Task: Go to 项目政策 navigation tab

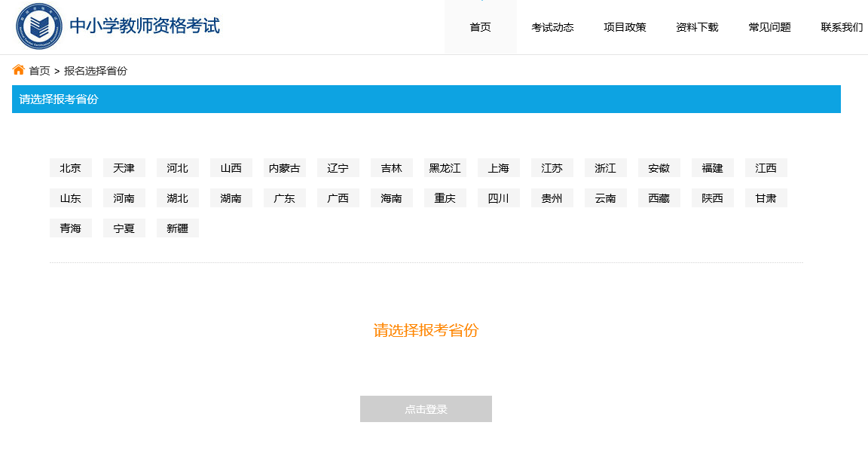Action: tap(625, 27)
